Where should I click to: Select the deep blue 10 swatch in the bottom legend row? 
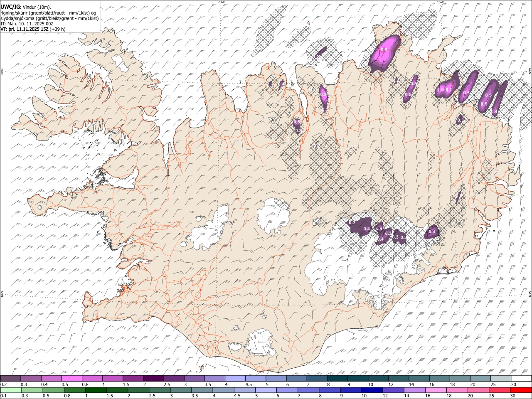tap(372, 390)
